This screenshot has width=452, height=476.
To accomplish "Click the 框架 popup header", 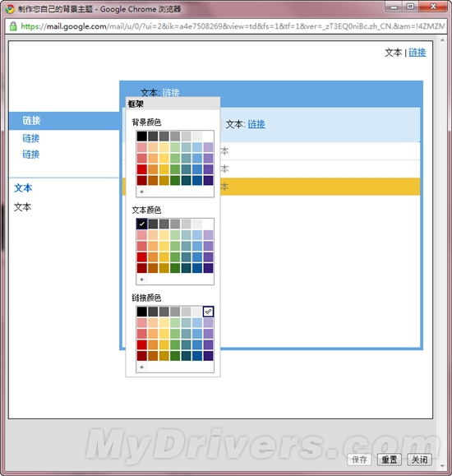I will (x=173, y=104).
